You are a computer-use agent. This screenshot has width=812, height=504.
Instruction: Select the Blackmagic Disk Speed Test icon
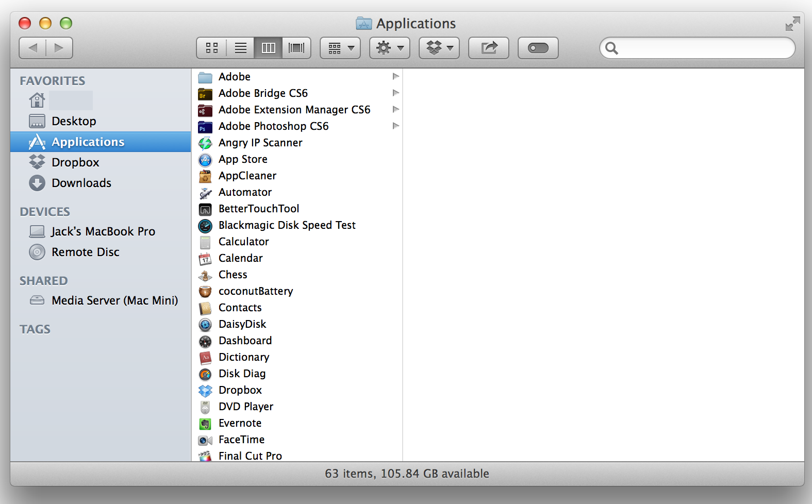pyautogui.click(x=205, y=226)
